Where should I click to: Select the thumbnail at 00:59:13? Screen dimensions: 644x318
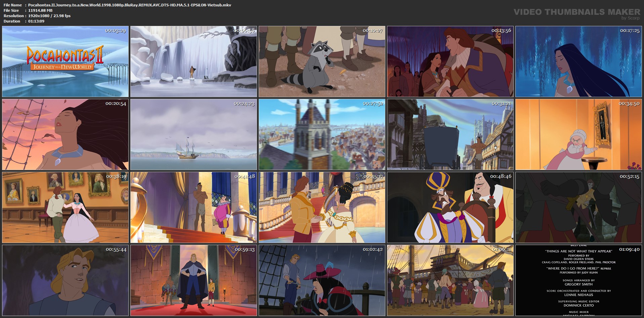(194, 280)
